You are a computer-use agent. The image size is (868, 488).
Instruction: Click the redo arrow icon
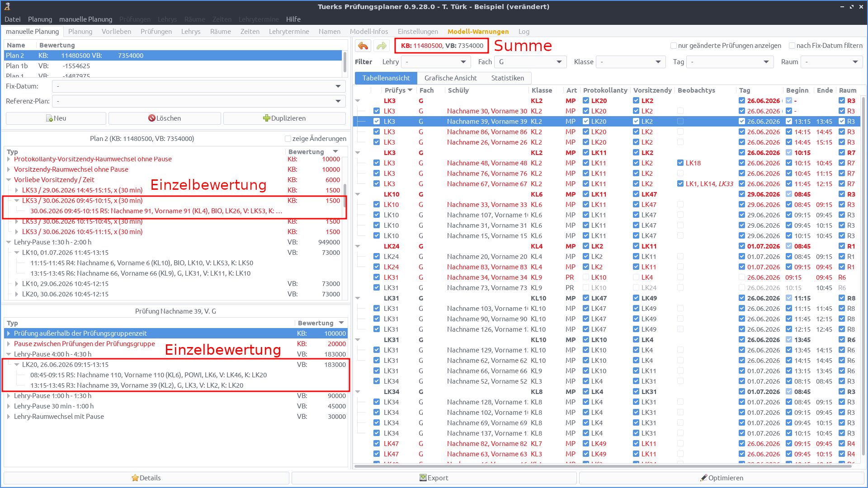pos(382,46)
